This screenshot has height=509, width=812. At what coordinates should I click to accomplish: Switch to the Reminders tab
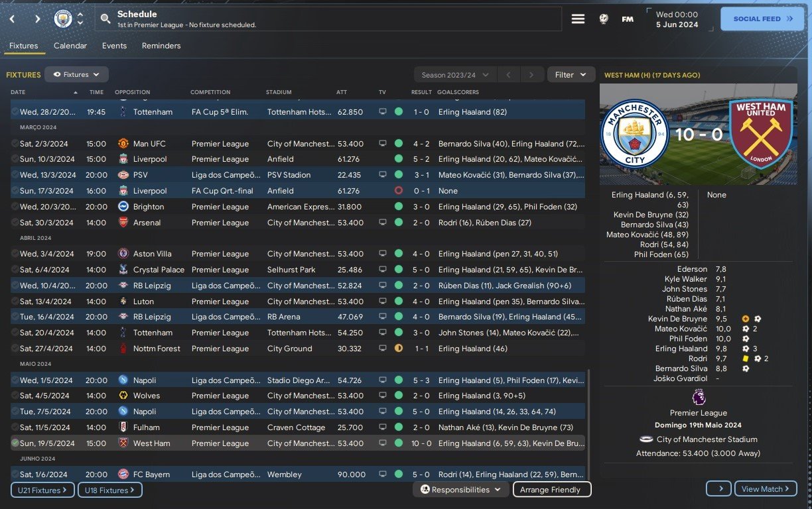click(x=161, y=46)
